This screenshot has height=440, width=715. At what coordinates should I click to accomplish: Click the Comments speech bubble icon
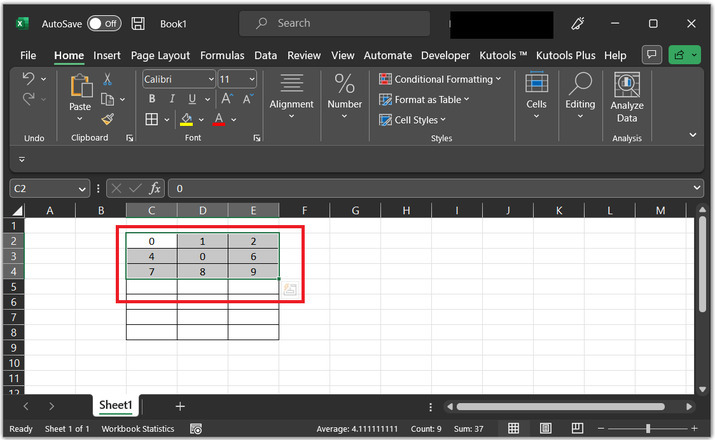click(x=652, y=55)
